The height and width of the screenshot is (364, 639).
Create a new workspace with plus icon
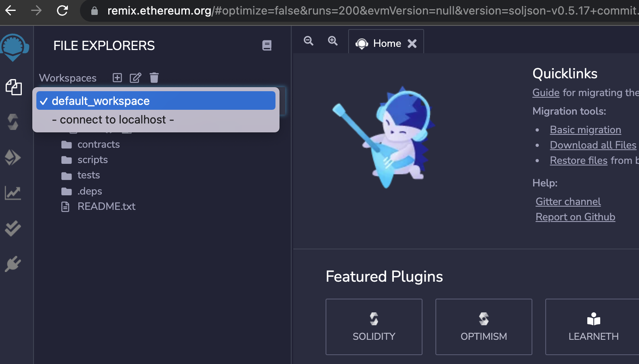(117, 77)
